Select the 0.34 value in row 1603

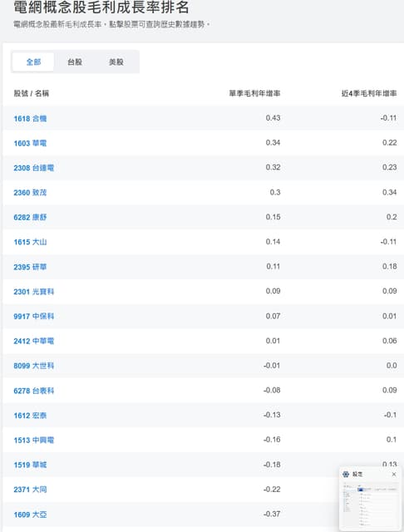[x=273, y=143]
